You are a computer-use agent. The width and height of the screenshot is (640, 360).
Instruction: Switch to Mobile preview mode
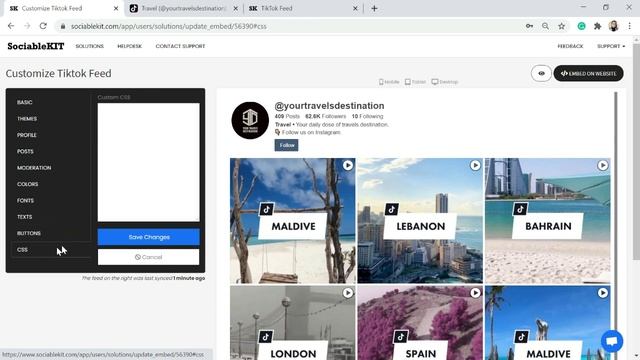tap(389, 82)
